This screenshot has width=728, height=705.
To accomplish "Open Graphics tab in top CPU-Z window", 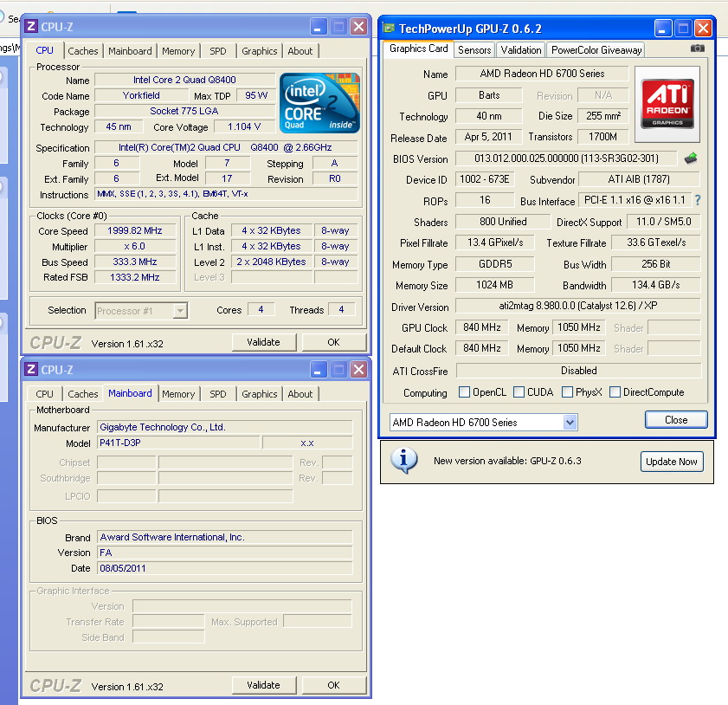I will [x=259, y=51].
